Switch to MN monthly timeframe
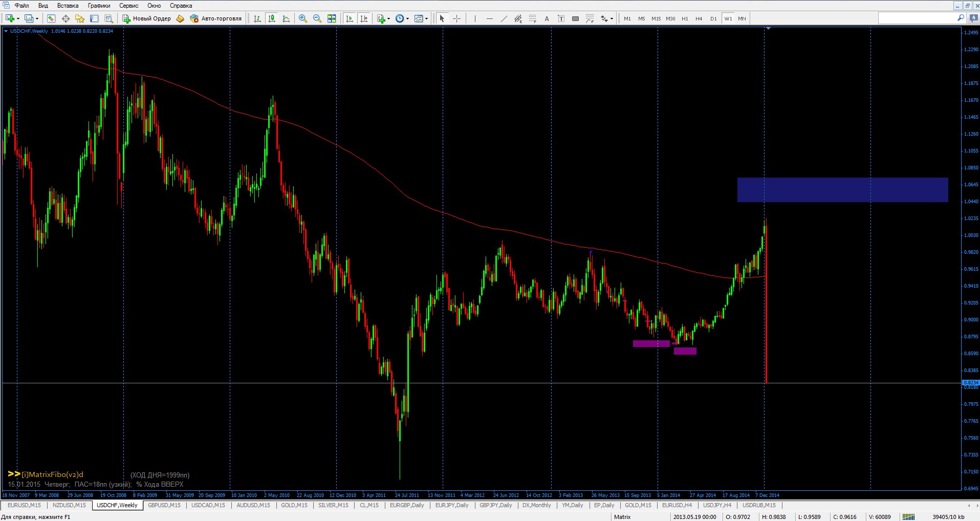Viewport: 980px width, 521px height. click(742, 18)
